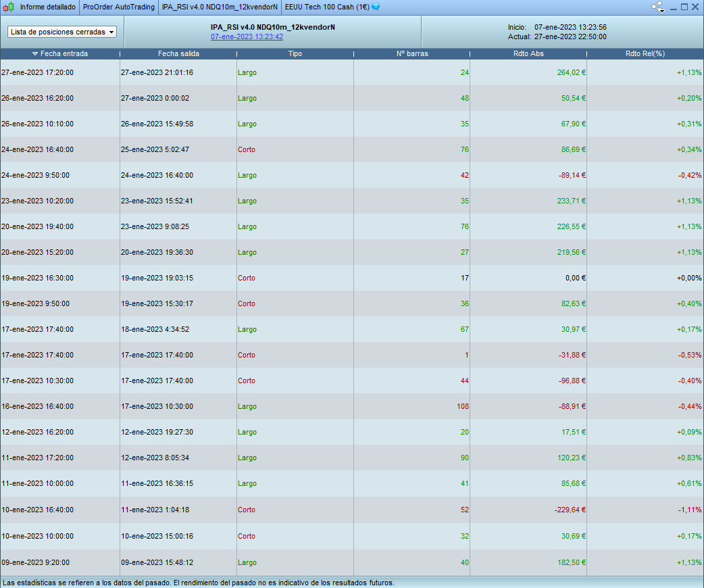The height and width of the screenshot is (588, 704).
Task: Select entry date 26-ene-2023 10:10:00
Action: 38,124
